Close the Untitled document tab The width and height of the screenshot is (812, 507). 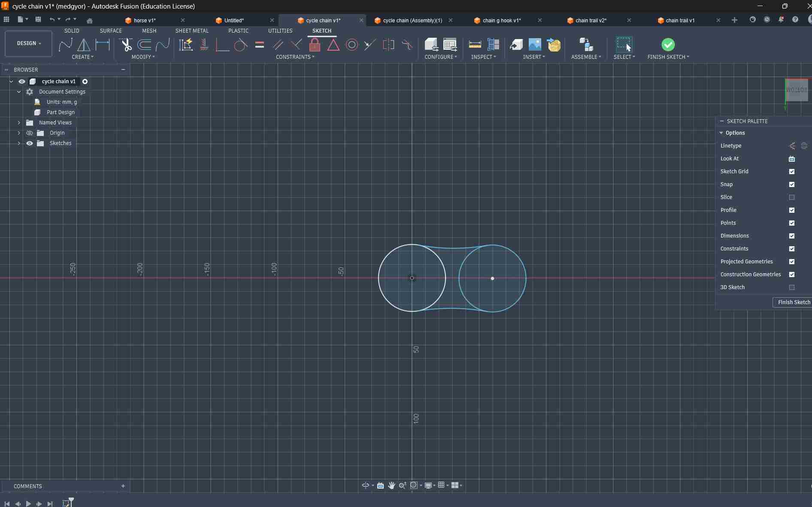(x=272, y=20)
